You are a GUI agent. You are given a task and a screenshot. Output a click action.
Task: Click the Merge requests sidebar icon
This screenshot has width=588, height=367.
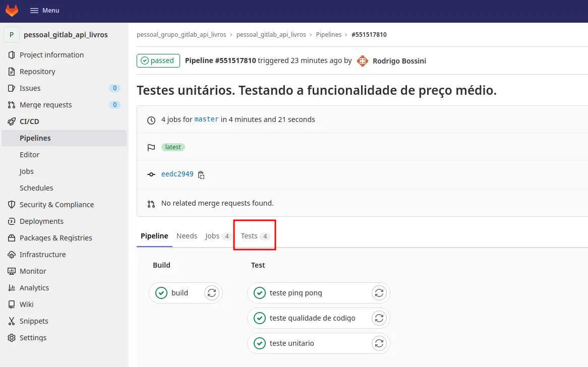pyautogui.click(x=12, y=105)
